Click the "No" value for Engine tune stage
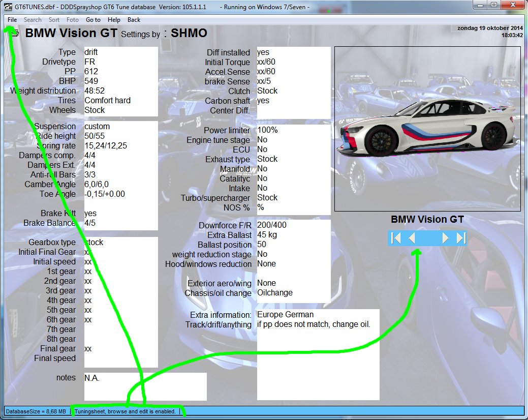This screenshot has width=528, height=420. tap(262, 139)
